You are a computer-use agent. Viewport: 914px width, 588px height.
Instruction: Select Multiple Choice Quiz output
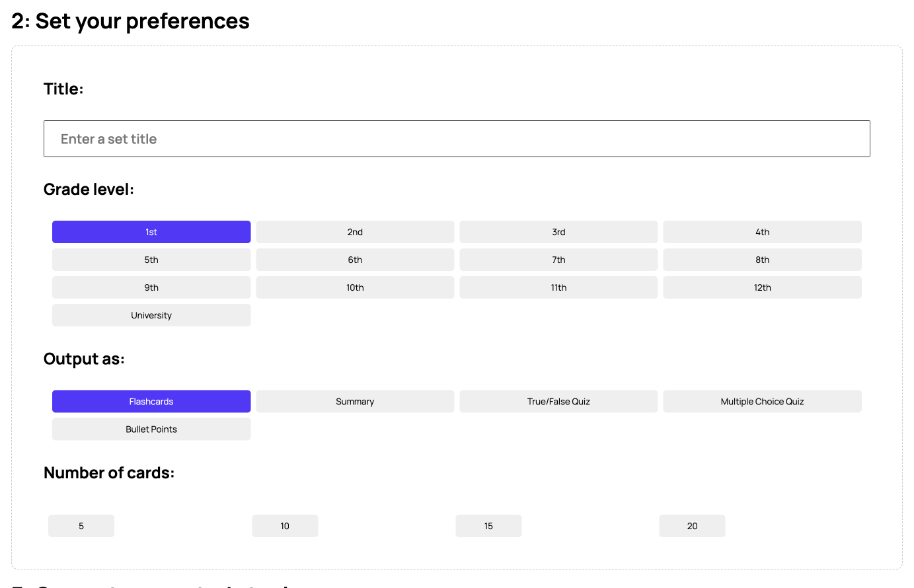(762, 402)
